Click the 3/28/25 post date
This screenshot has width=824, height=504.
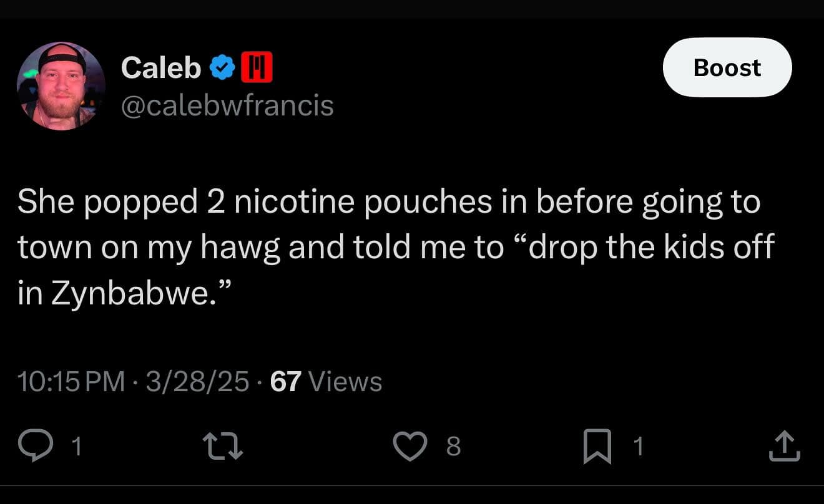pos(197,381)
